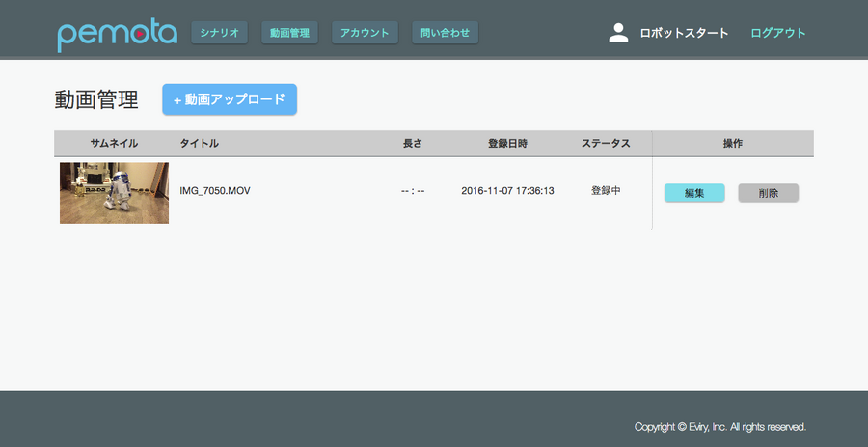
Task: Select the 動画管理 navigation item
Action: click(289, 33)
